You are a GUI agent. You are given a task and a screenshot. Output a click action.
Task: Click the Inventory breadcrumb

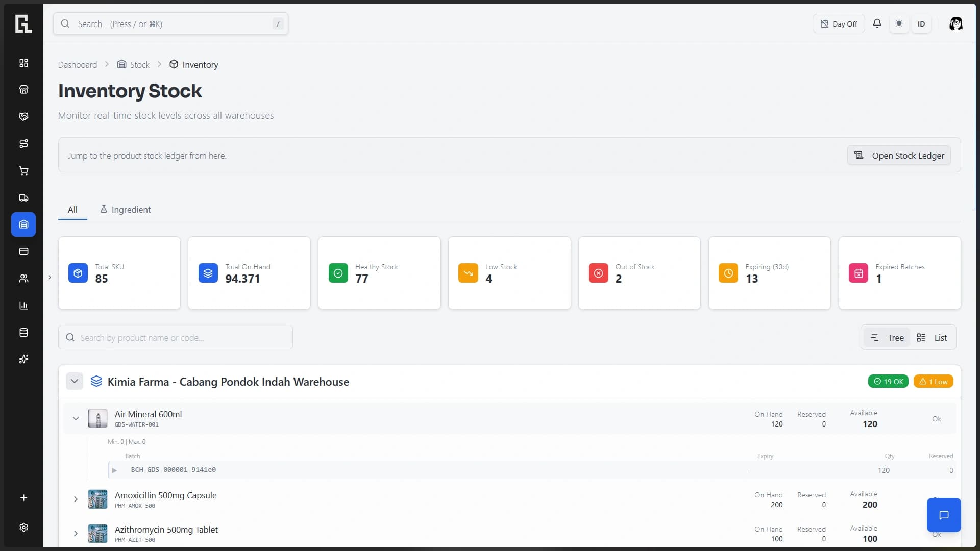(194, 65)
